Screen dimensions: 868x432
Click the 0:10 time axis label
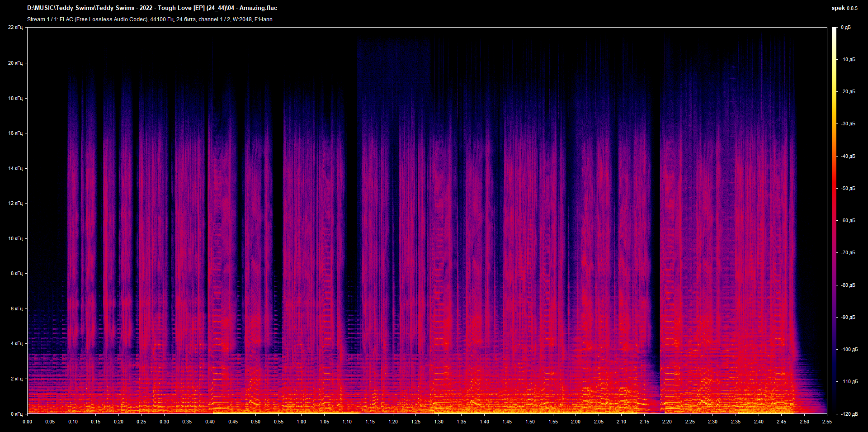pyautogui.click(x=73, y=422)
